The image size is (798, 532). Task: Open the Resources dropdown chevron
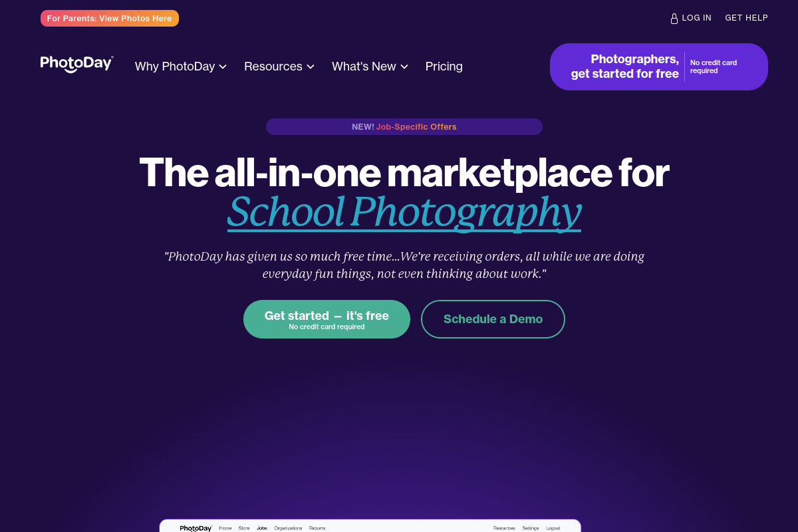(x=311, y=66)
